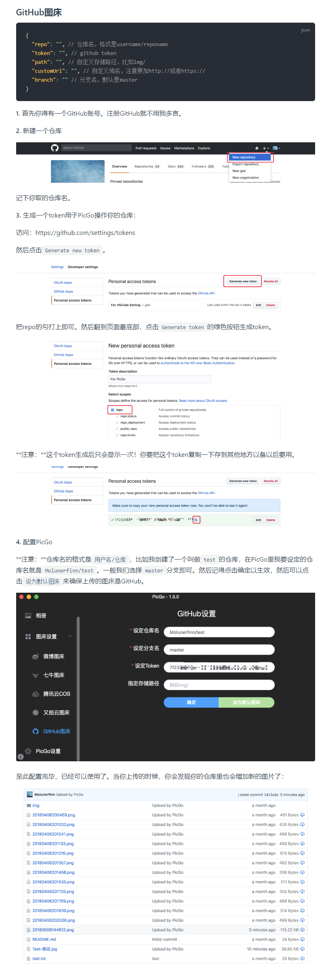Choose Import repository from the dropdown
The height and width of the screenshot is (980, 324).
click(246, 164)
